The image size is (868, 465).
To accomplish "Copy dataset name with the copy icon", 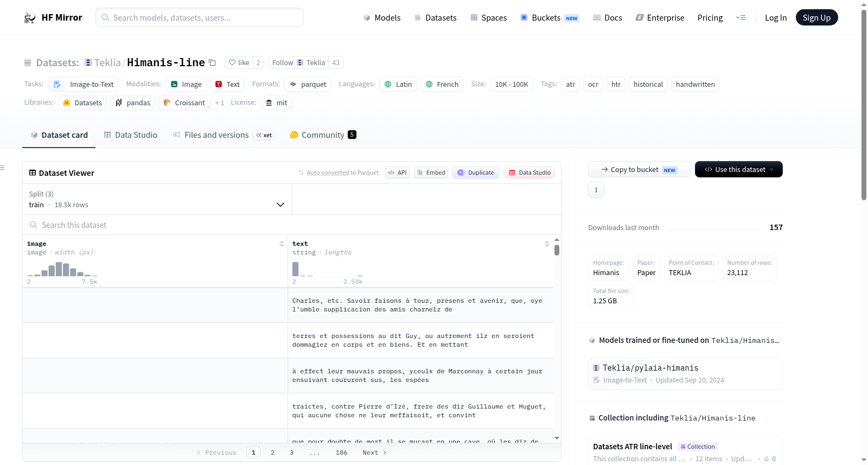I will 212,62.
